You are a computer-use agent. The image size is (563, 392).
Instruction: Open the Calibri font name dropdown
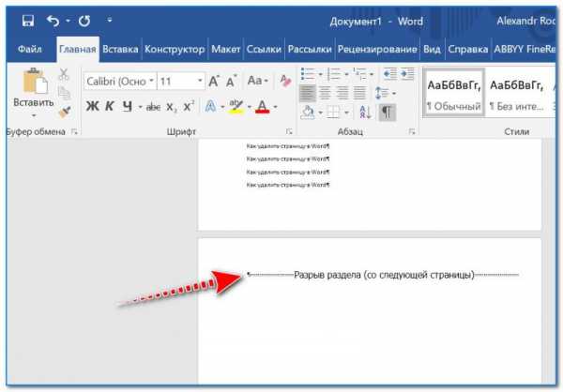coord(149,82)
